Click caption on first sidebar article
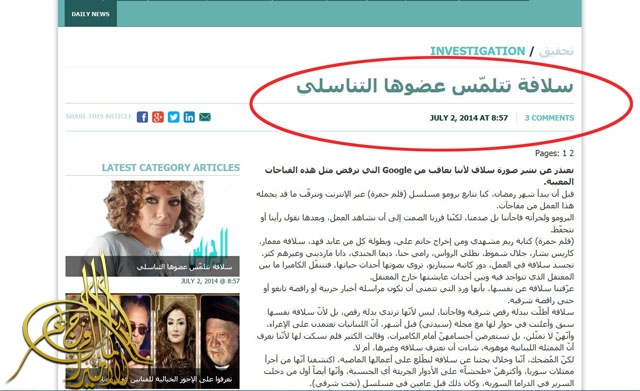Viewport: 640px width, 391px height. click(x=184, y=267)
